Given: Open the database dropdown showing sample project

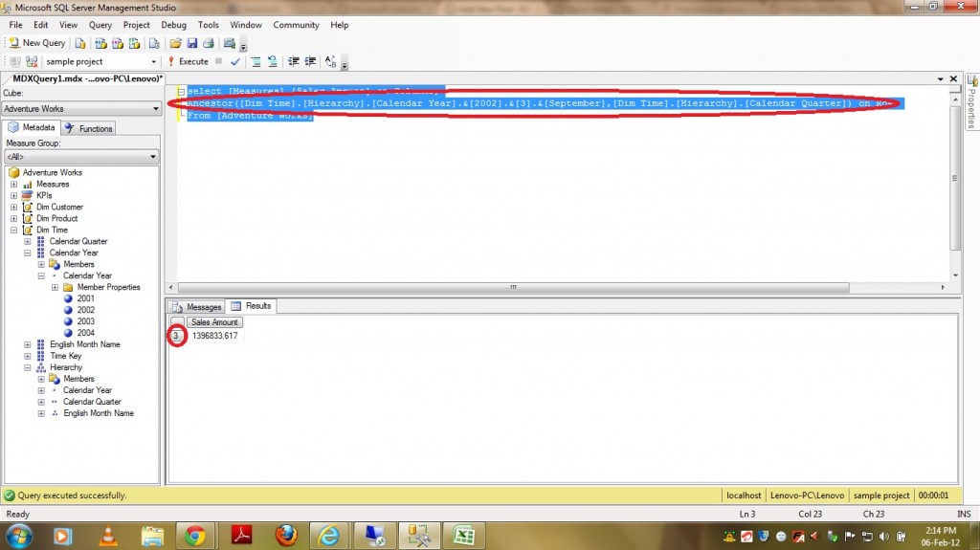Looking at the screenshot, I should 154,61.
